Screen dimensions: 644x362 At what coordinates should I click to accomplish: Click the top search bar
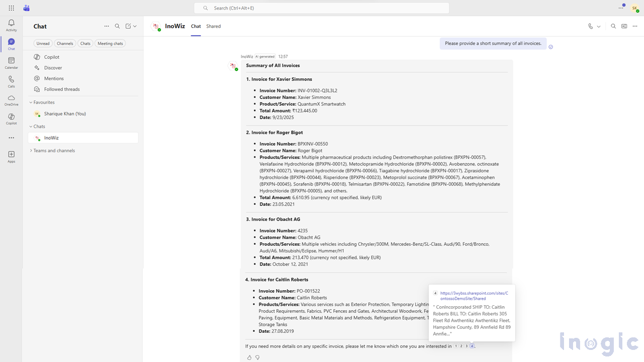click(321, 8)
